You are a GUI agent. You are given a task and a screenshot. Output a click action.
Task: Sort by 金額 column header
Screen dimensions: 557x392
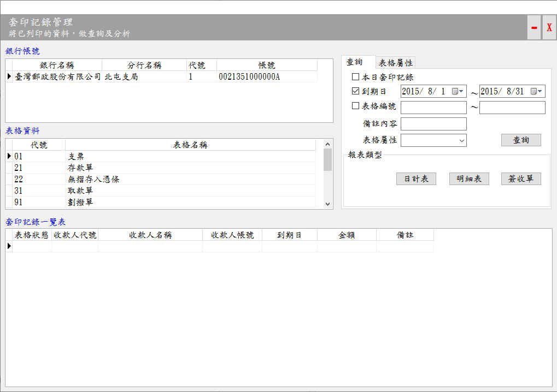coord(347,235)
